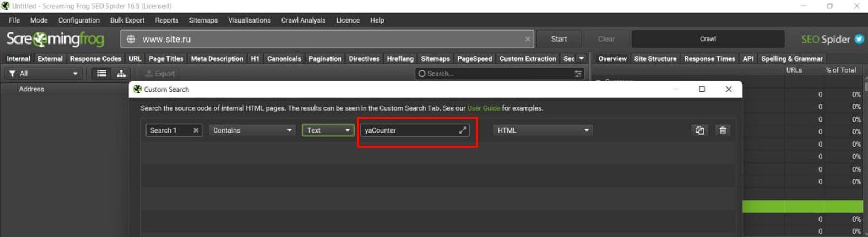Switch to the Meta Description tab

(217, 59)
